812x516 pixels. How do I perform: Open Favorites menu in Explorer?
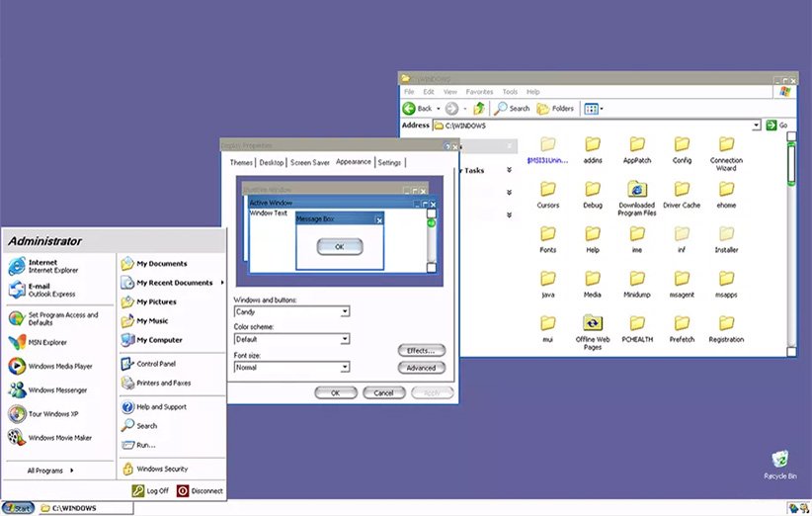(x=479, y=92)
